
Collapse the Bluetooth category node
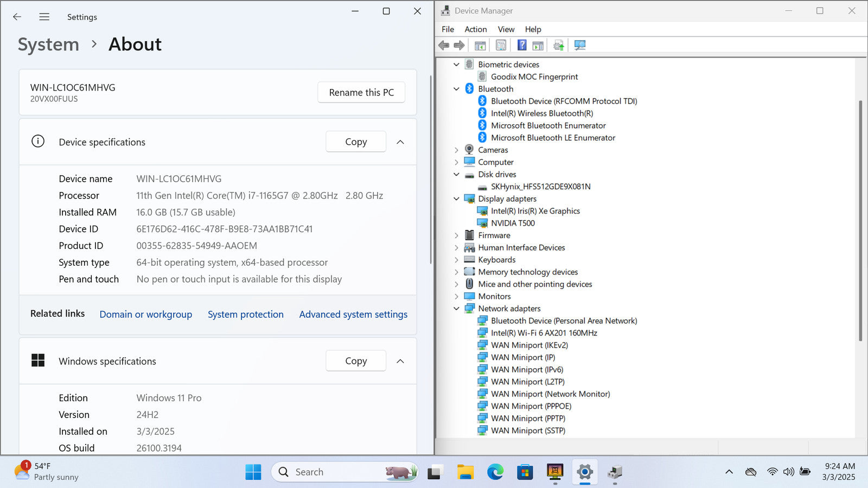pyautogui.click(x=456, y=89)
